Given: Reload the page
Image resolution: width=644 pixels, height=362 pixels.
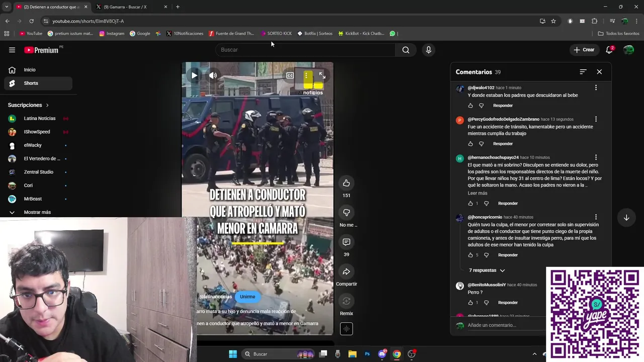Looking at the screenshot, I should (31, 21).
